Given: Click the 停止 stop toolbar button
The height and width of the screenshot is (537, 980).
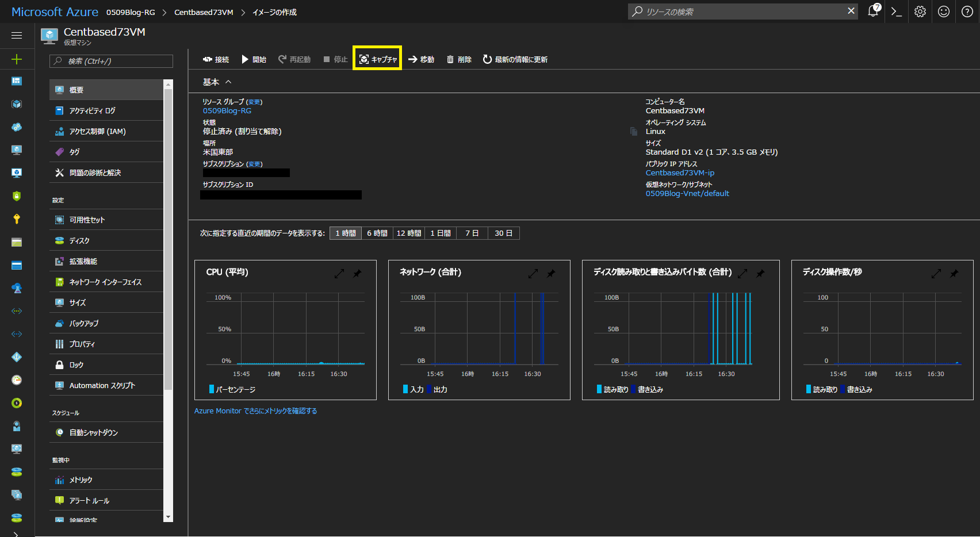Looking at the screenshot, I should pyautogui.click(x=335, y=59).
